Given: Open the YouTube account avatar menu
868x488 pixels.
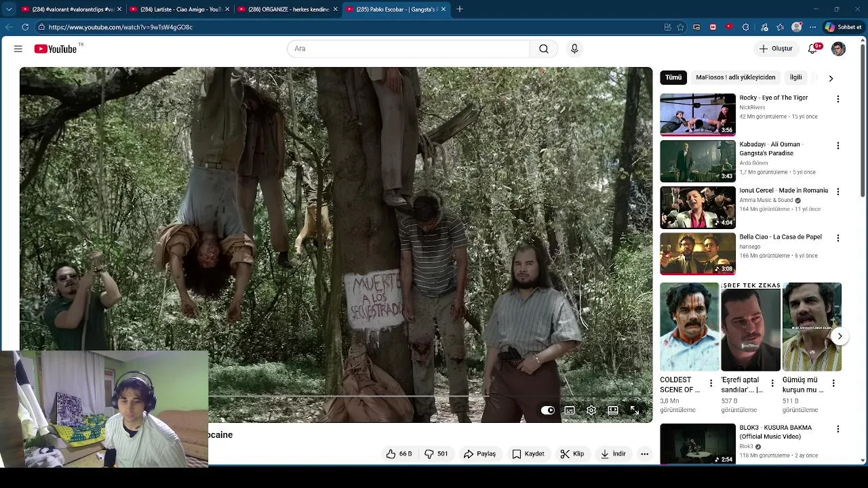Looking at the screenshot, I should pyautogui.click(x=839, y=49).
